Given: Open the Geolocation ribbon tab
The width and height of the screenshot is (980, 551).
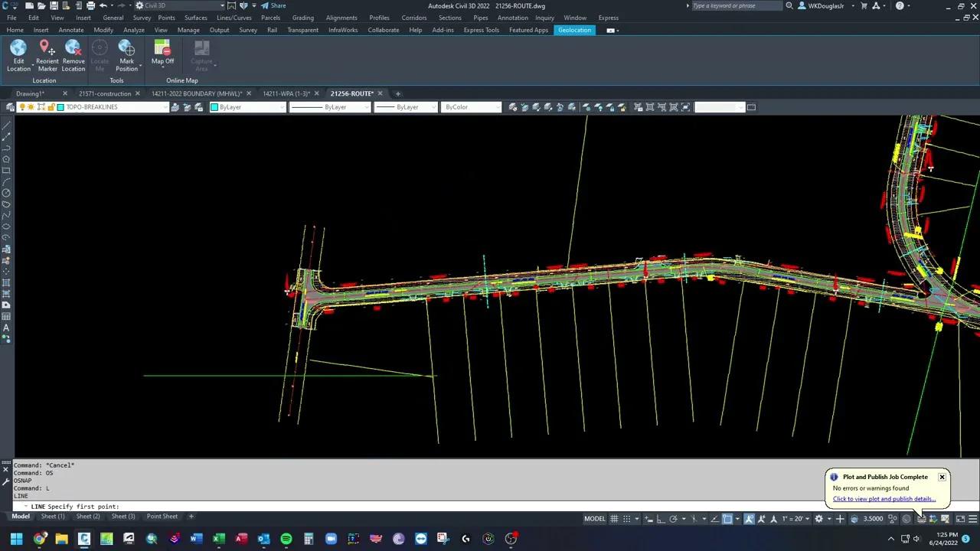Looking at the screenshot, I should (574, 30).
